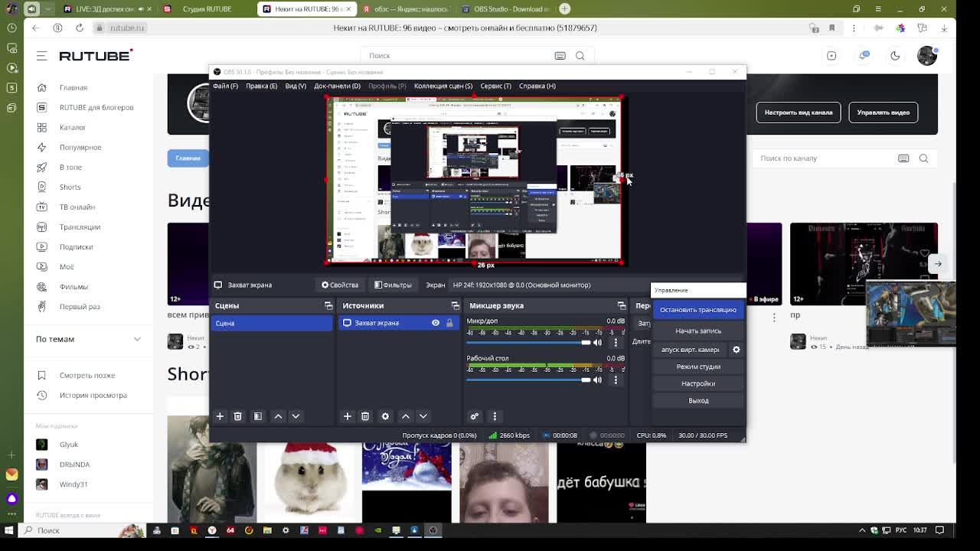Move source up in Sources panel
Screen dimensions: 980x551
[x=405, y=416]
